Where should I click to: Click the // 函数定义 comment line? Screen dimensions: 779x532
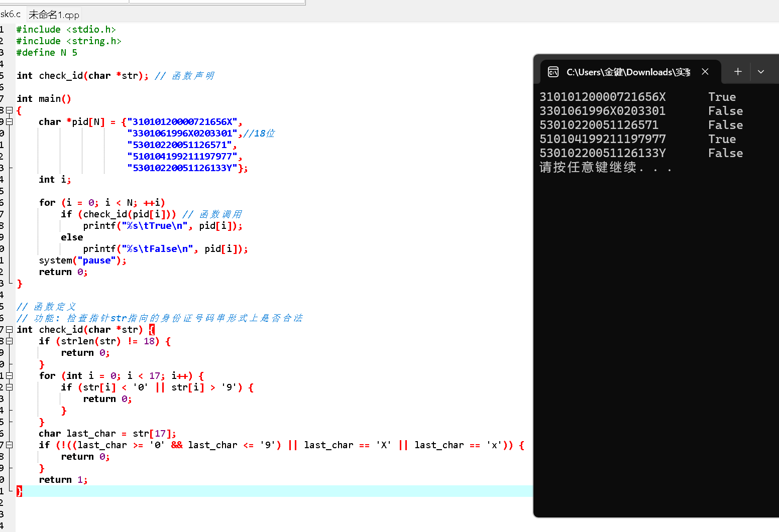point(46,307)
